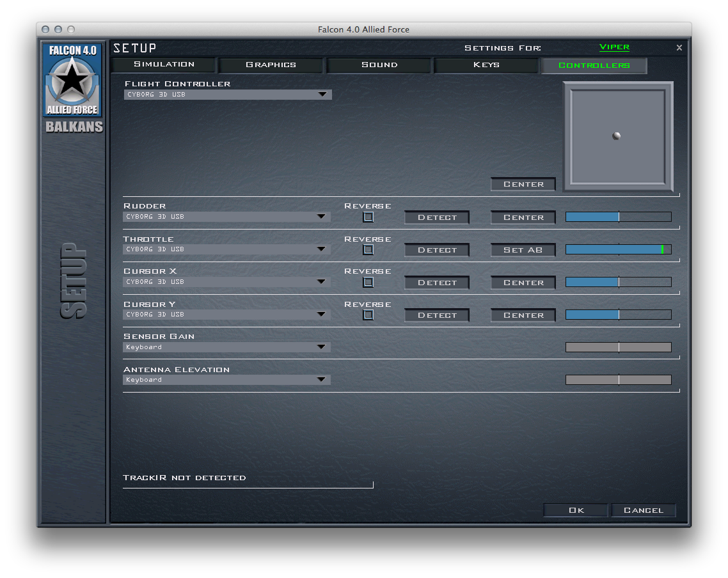Enable Reverse checkbox for Rudder
This screenshot has height=578, width=728.
point(368,217)
